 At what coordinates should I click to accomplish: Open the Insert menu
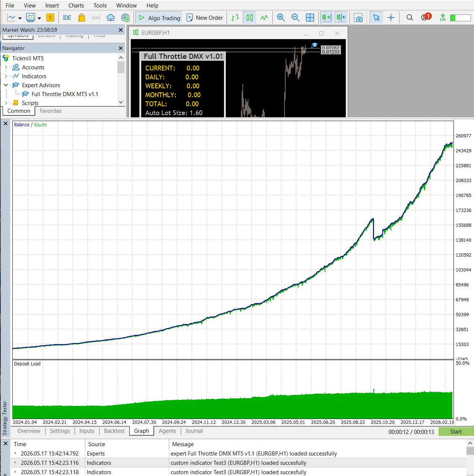tap(52, 5)
